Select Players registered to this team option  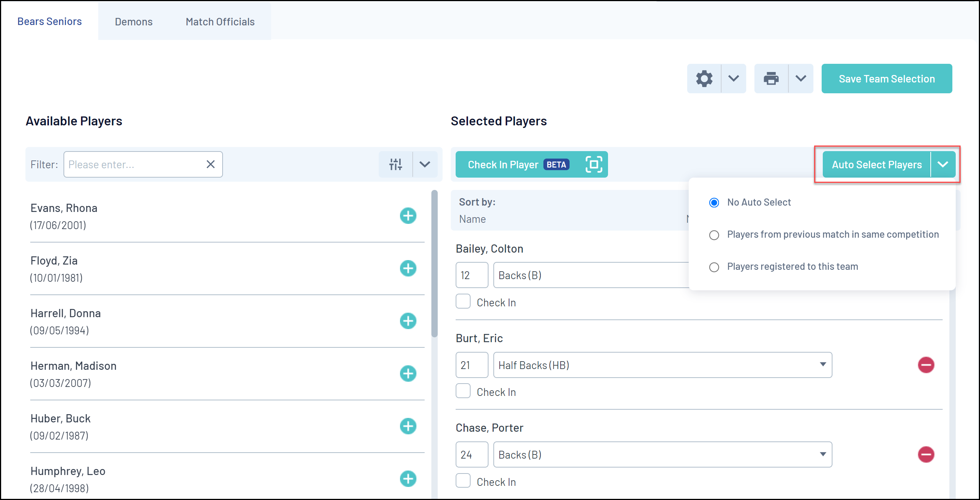click(x=714, y=267)
